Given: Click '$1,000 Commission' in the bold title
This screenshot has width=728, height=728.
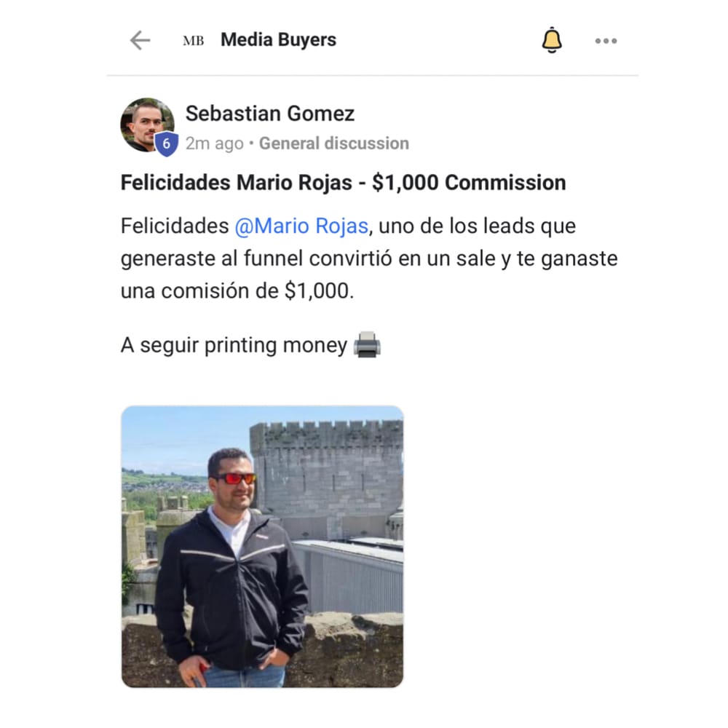Looking at the screenshot, I should tap(469, 183).
